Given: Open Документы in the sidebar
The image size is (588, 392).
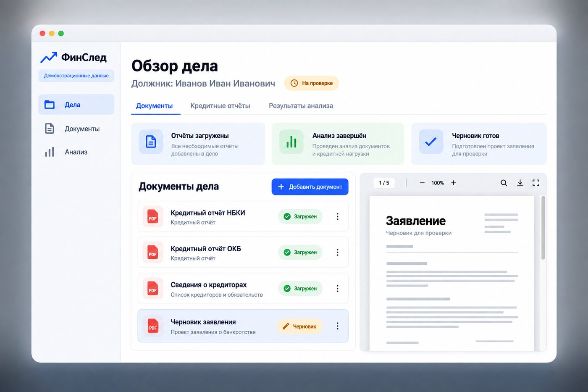Looking at the screenshot, I should click(76, 129).
